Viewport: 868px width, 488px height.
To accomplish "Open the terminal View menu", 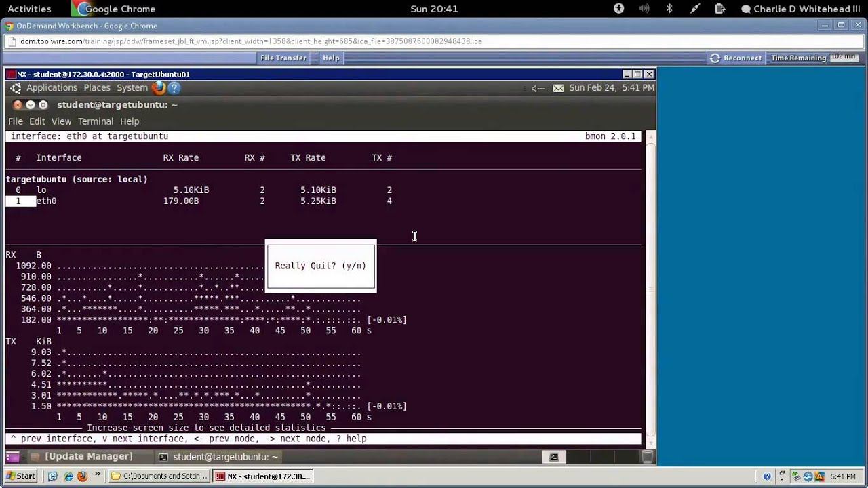I will 61,121.
